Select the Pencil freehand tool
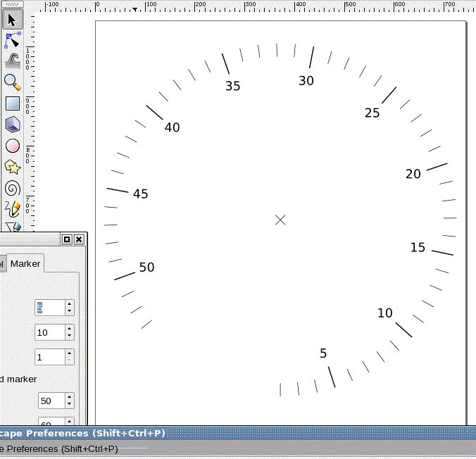The width and height of the screenshot is (476, 459). (x=13, y=209)
